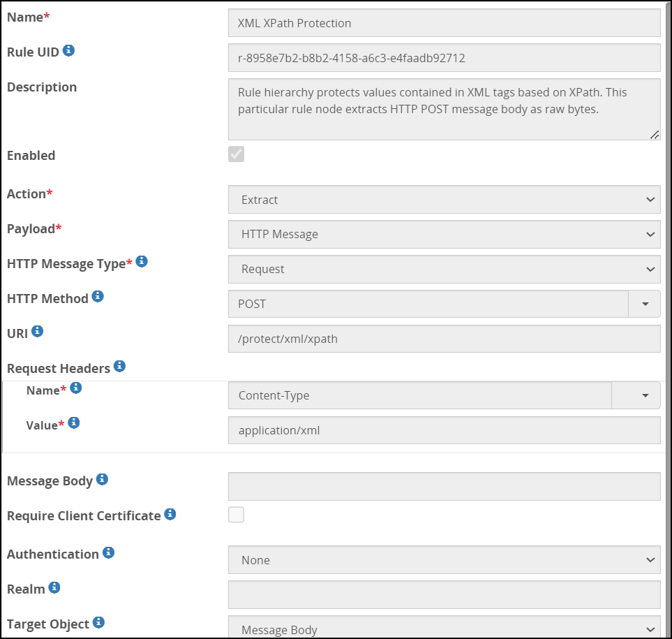Toggle the Enabled checkbox
672x639 pixels.
(237, 154)
